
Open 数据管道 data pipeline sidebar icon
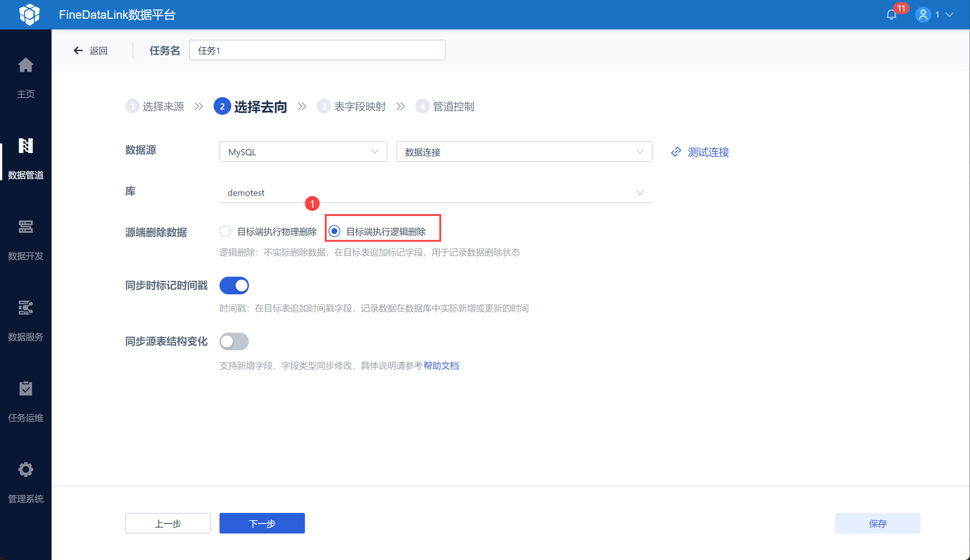pos(25,146)
